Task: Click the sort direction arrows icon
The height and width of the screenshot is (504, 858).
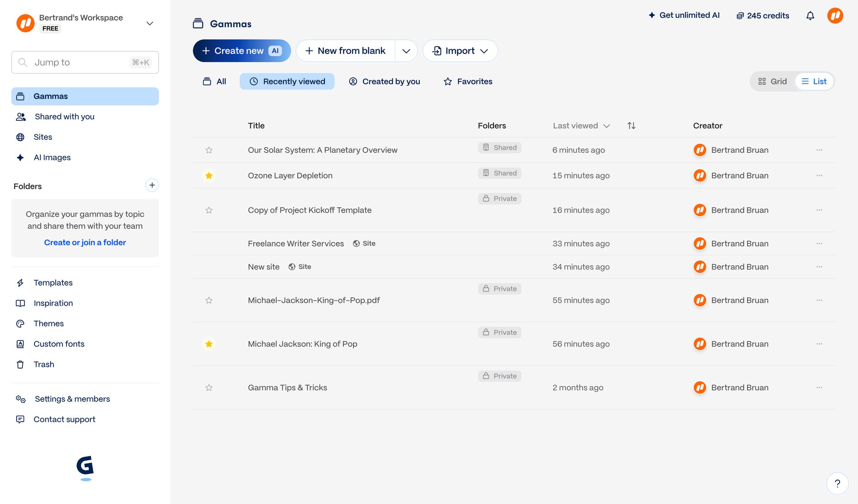Action: coord(631,126)
